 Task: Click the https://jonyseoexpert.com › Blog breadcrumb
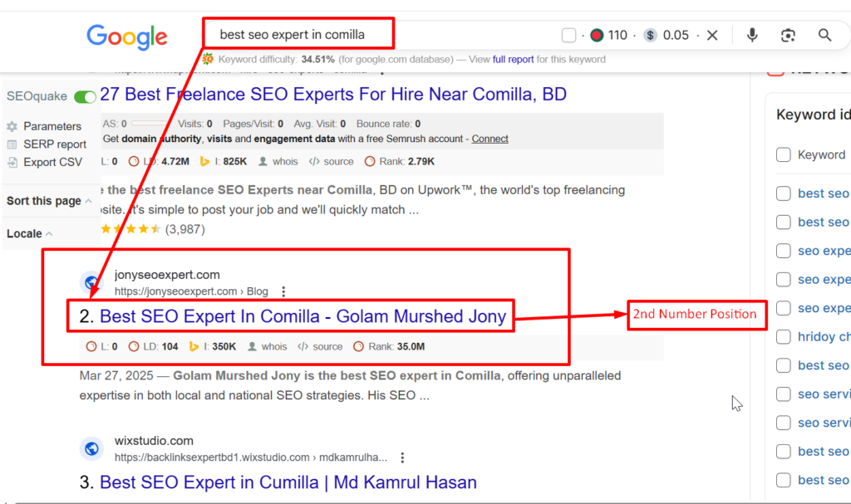pyautogui.click(x=192, y=291)
